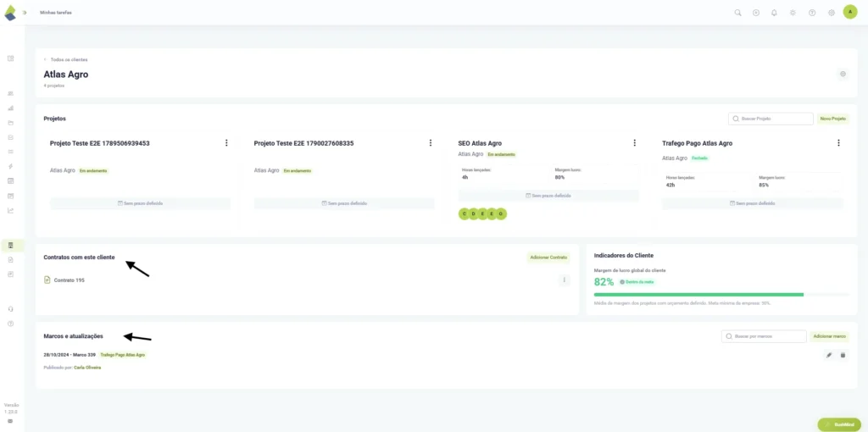The image size is (868, 432).
Task: Open the three-dot menu for SEO Atlas Agro
Action: 634,142
